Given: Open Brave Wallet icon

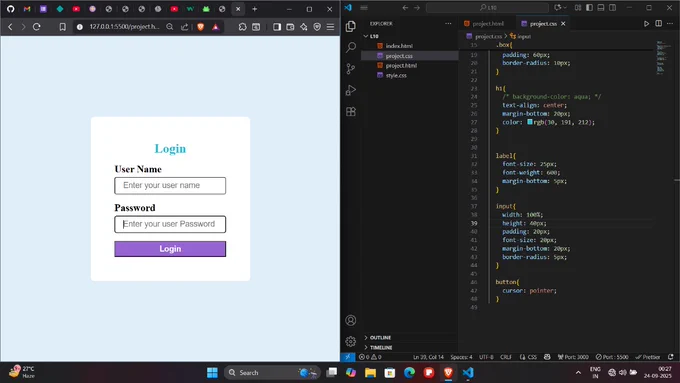Looking at the screenshot, I should click(x=290, y=27).
